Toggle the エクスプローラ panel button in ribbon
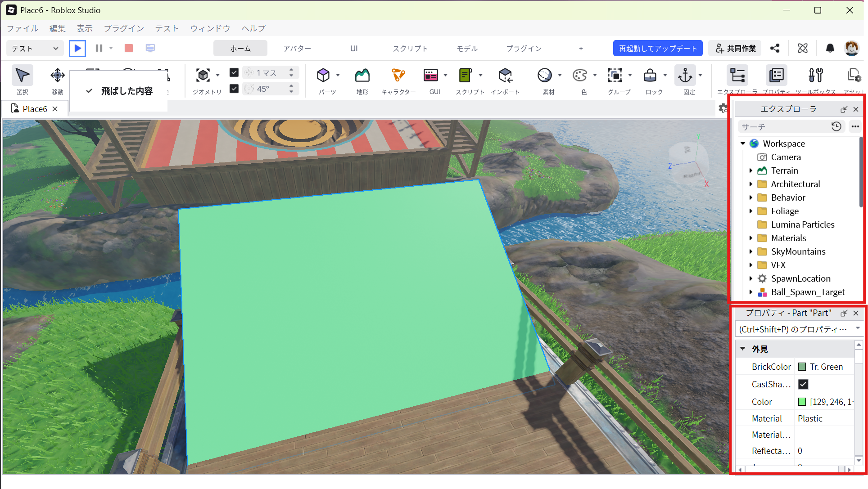 tap(737, 76)
